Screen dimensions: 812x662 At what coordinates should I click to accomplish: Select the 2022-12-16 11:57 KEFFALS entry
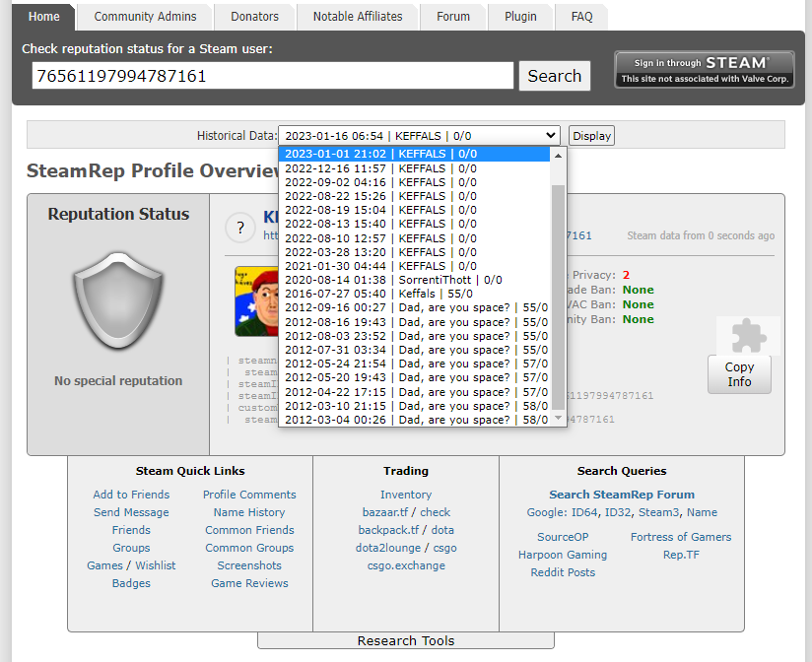[380, 168]
